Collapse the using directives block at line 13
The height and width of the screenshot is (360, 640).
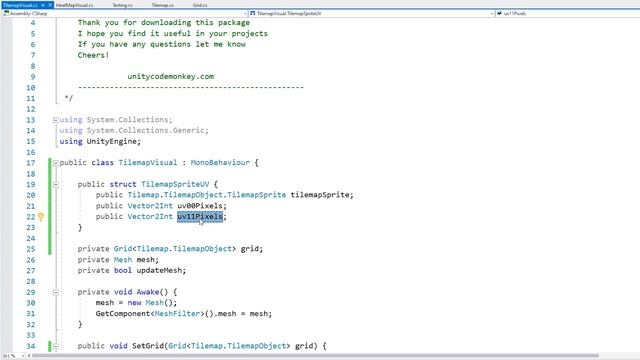click(x=56, y=120)
